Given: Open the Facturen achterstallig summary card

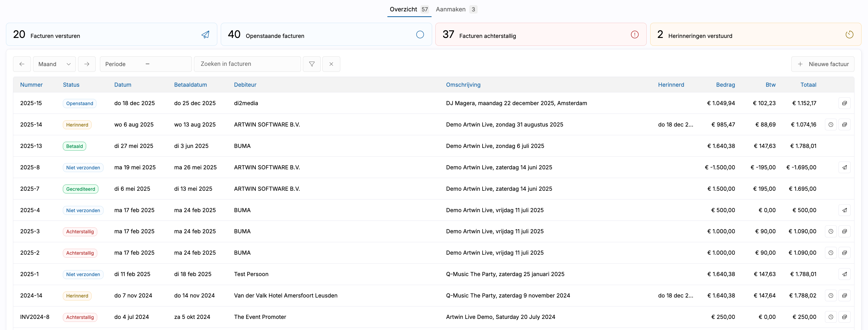Looking at the screenshot, I should (540, 35).
